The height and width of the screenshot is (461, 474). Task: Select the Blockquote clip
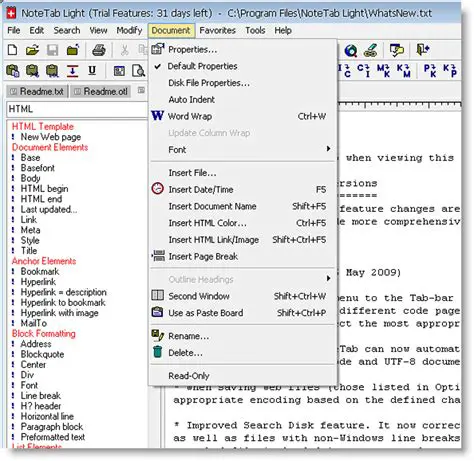tap(42, 354)
